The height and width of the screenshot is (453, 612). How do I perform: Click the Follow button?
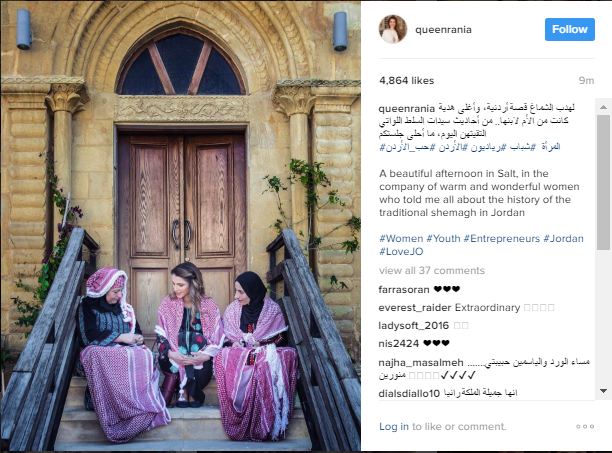569,29
